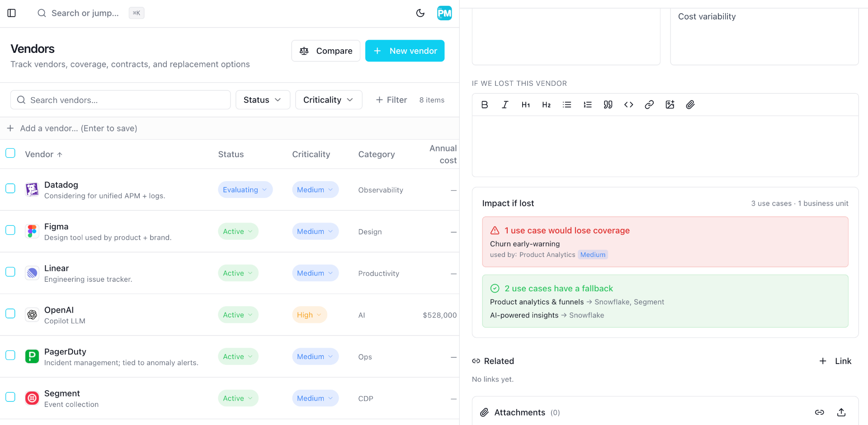This screenshot has height=425, width=868.
Task: Insert blockquote in editor
Action: [x=608, y=105]
